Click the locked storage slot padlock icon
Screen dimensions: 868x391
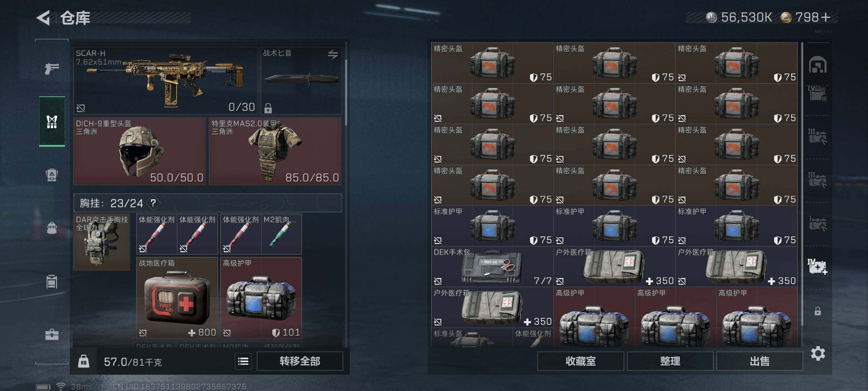[818, 311]
